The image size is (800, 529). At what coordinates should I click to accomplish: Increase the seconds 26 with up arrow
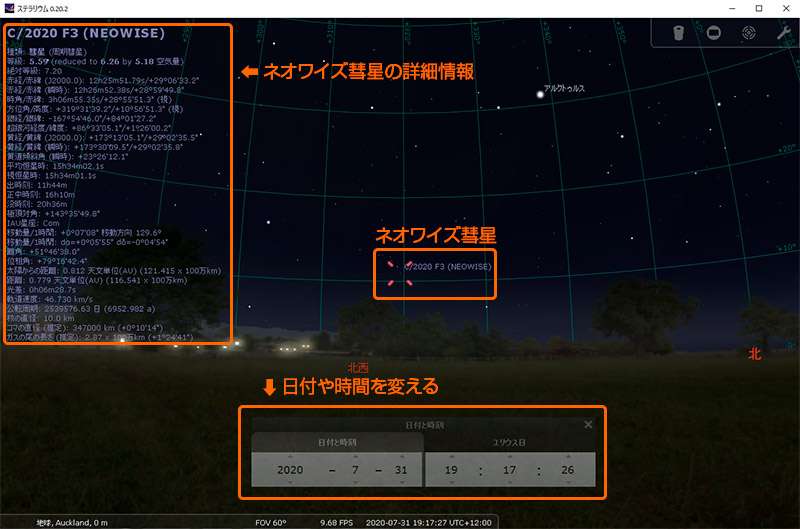[x=568, y=456]
